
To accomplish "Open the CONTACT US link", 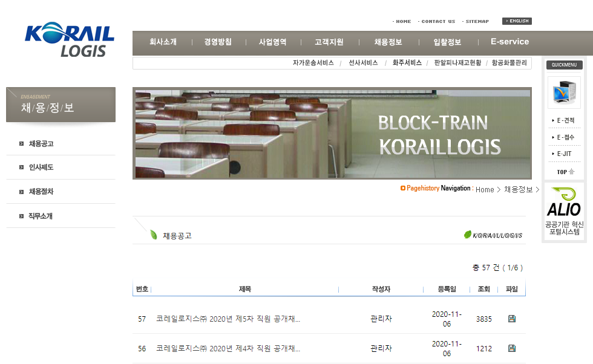I will click(437, 22).
